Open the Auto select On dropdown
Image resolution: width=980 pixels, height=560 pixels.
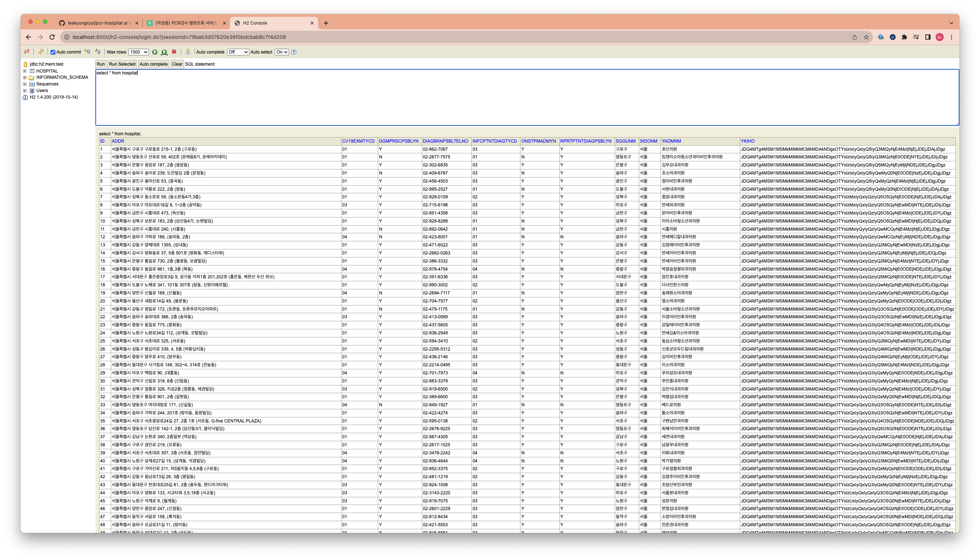(x=282, y=52)
